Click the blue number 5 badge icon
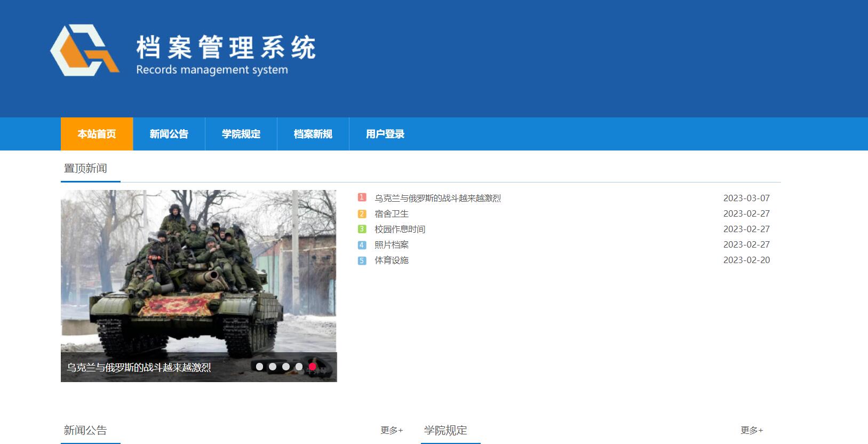The height and width of the screenshot is (444, 868). pos(362,260)
